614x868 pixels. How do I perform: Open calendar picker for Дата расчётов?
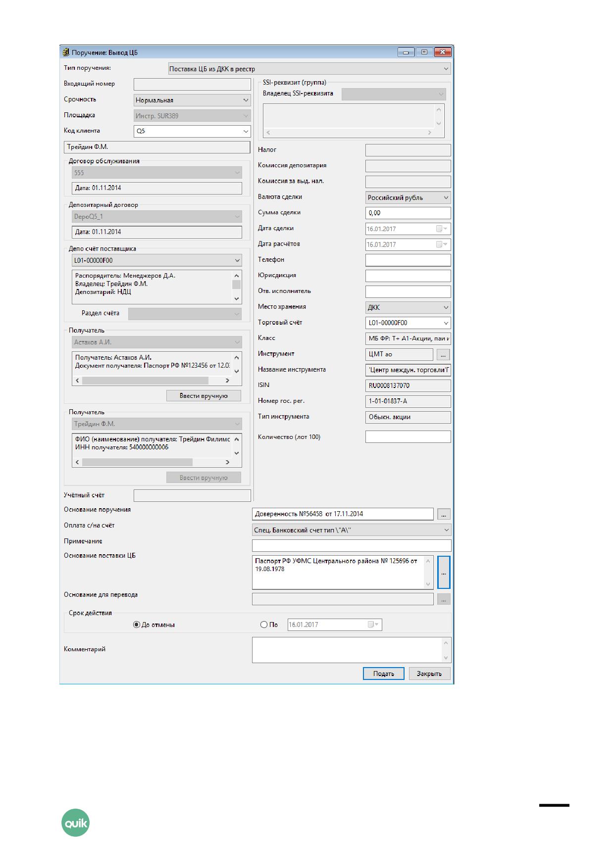click(442, 244)
